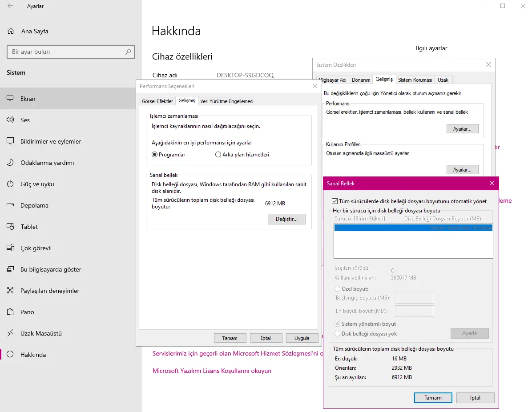Select the 6912 MB value in Performans Seçenekleri
Viewport: 532px width, 412px height.
[275, 204]
